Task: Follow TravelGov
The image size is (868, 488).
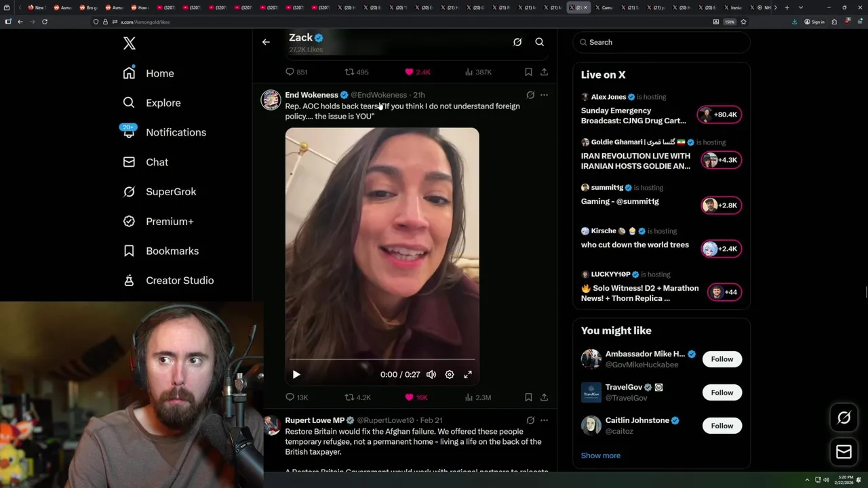Action: tap(722, 392)
